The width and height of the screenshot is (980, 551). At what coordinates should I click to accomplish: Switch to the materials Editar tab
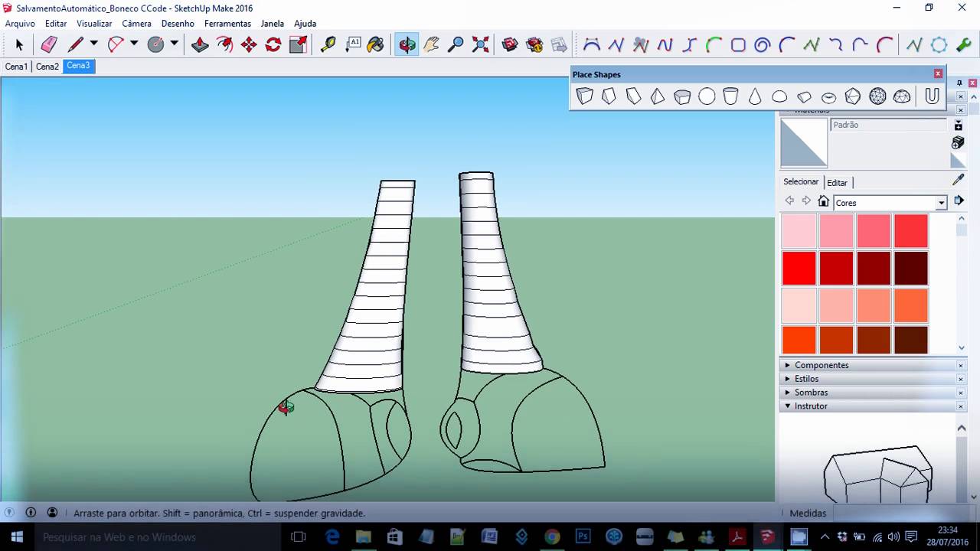click(838, 183)
